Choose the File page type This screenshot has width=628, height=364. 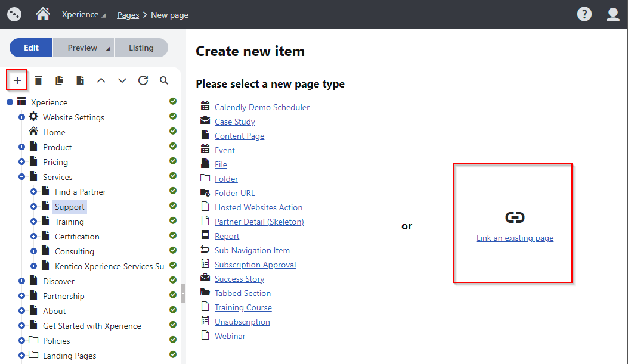[x=221, y=164]
